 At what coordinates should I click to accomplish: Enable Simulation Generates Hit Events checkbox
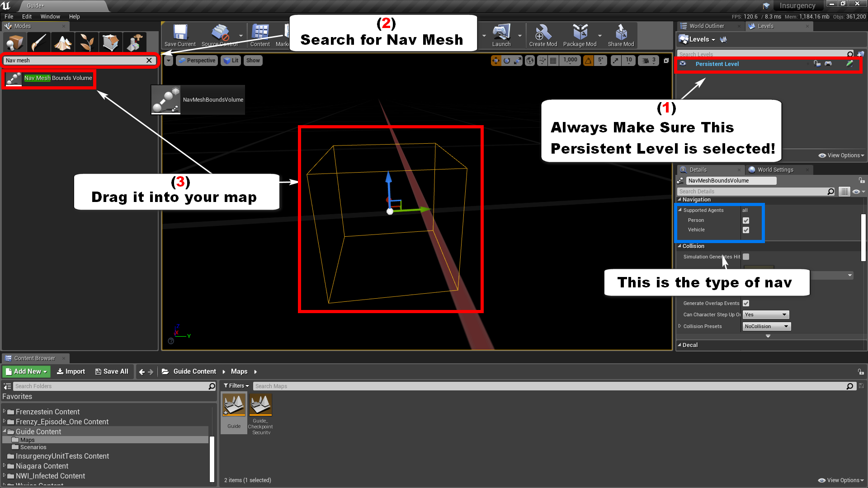tap(746, 257)
